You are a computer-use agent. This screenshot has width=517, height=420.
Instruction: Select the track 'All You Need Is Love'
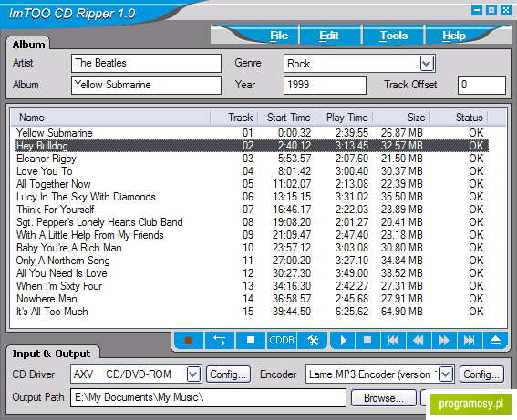[252, 273]
